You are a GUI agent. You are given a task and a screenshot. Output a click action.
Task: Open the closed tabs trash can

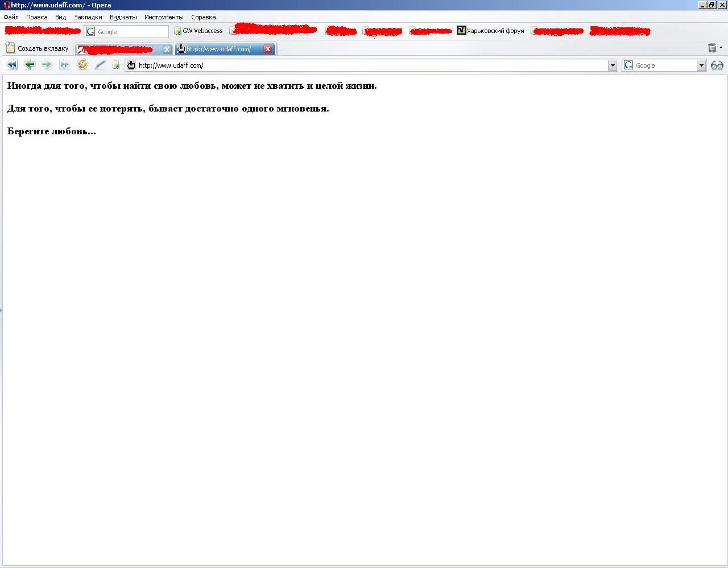click(x=712, y=48)
